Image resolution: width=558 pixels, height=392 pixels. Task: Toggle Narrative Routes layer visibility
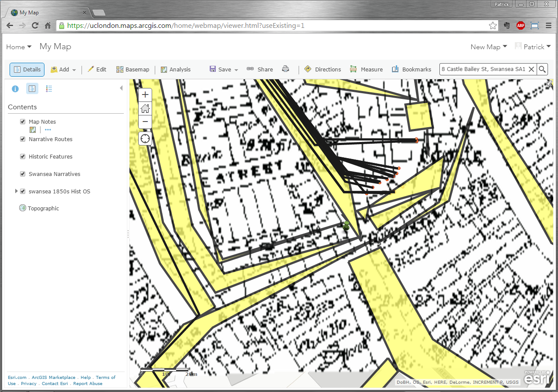(x=23, y=139)
